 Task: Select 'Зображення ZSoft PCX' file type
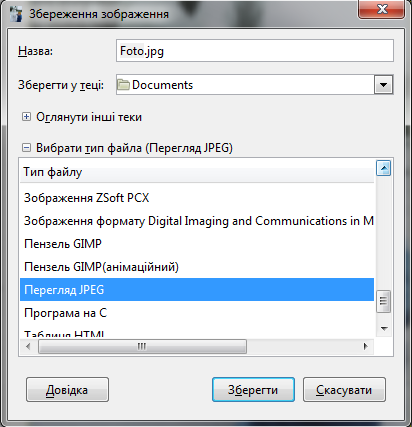[197, 198]
